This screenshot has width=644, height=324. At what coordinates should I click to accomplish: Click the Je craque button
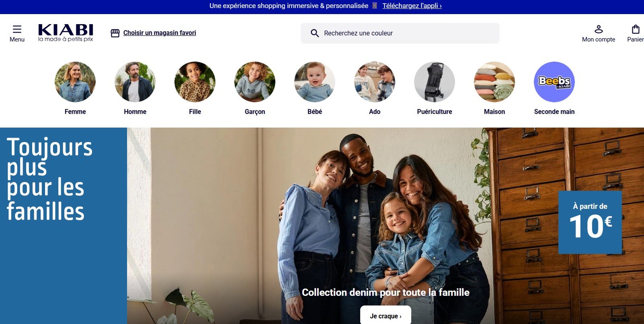point(386,316)
